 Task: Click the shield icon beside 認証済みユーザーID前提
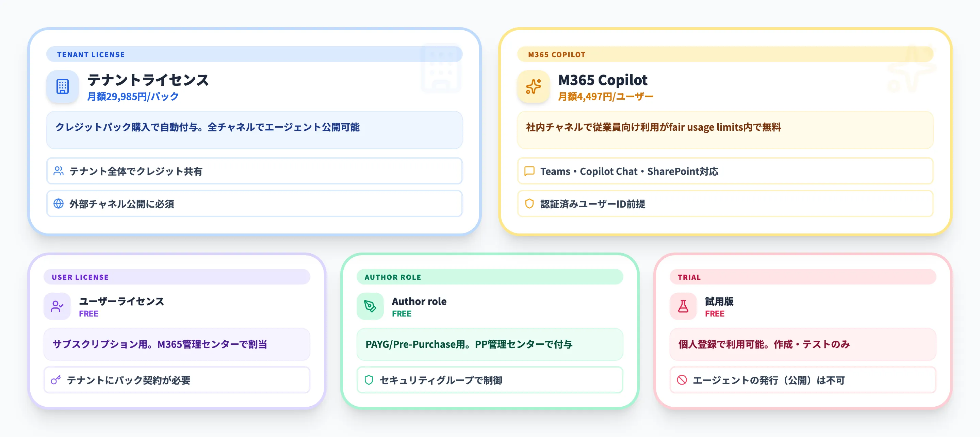(x=529, y=204)
